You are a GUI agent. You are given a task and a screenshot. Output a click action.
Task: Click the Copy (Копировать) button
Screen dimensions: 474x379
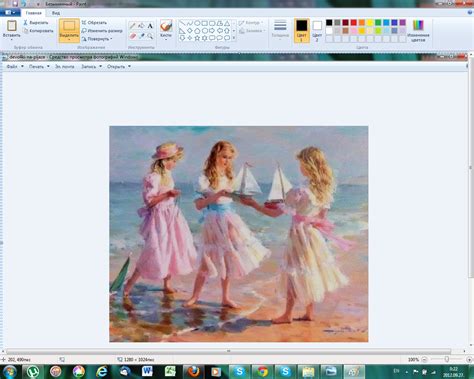point(38,31)
